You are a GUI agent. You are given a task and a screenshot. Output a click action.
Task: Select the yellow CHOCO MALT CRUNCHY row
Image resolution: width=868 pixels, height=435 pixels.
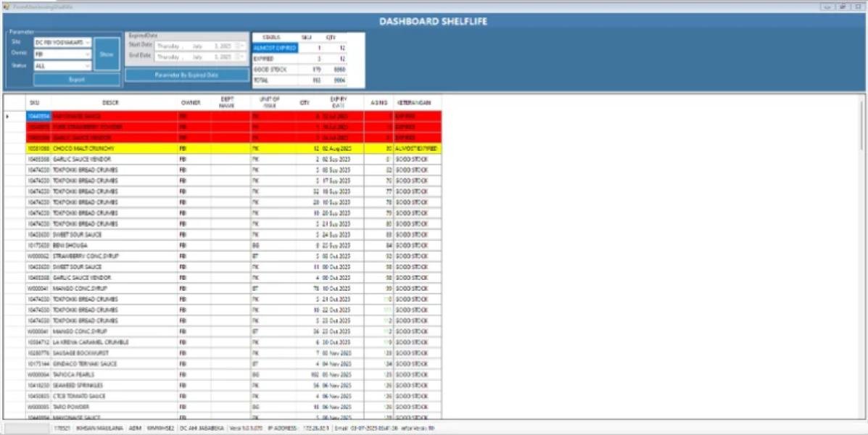coord(110,148)
